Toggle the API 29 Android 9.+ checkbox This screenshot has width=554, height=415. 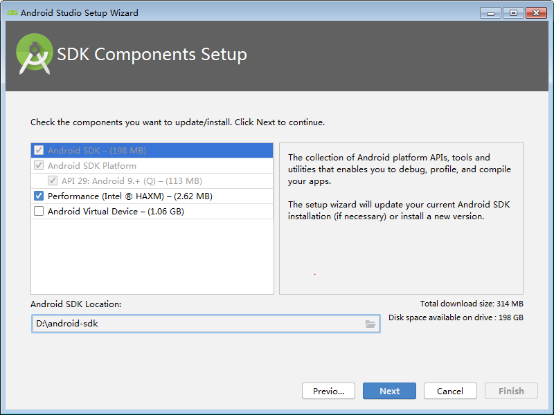[x=53, y=181]
